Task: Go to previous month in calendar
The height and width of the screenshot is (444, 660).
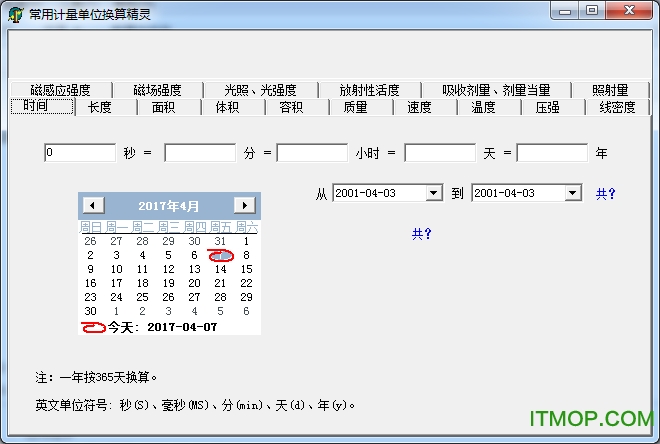Action: 93,205
